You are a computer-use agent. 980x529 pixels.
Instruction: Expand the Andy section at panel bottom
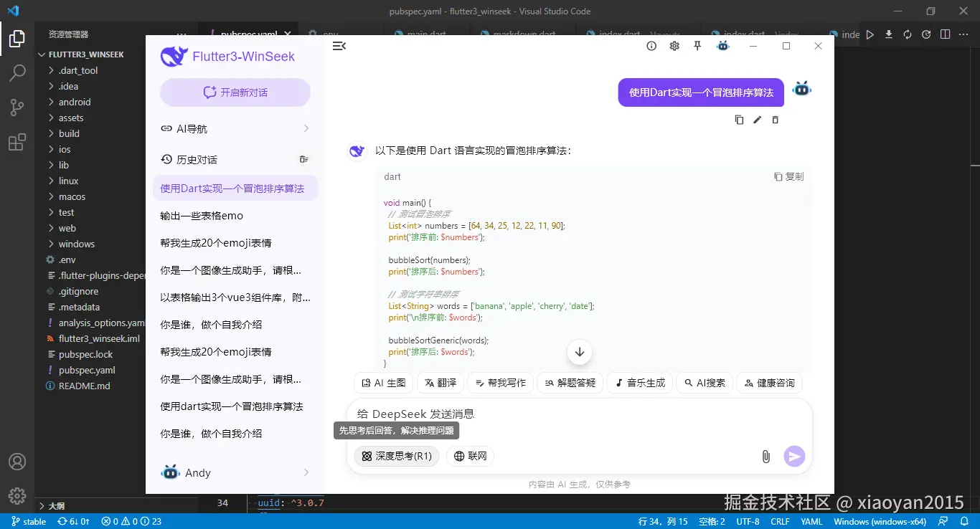(x=235, y=472)
